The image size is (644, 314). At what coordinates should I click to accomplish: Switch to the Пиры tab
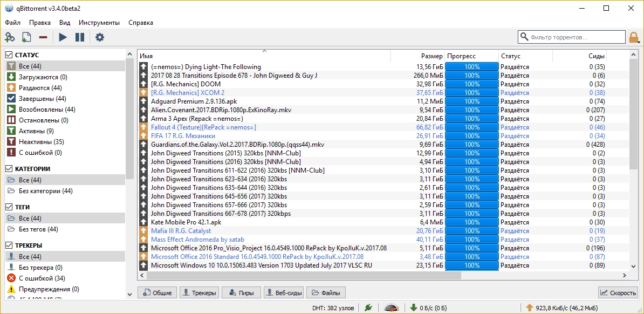(x=242, y=292)
